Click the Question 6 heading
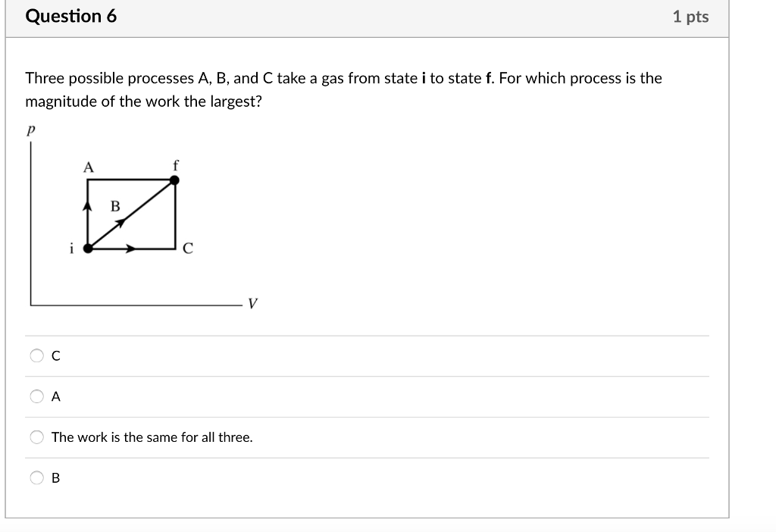Screen dimensions: 776x532 (72, 16)
